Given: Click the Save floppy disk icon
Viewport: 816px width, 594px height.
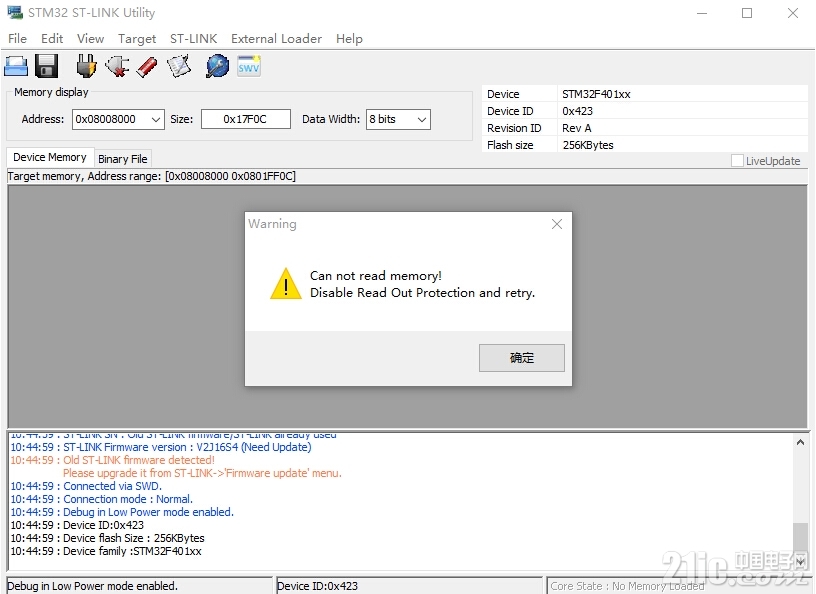Looking at the screenshot, I should point(46,67).
